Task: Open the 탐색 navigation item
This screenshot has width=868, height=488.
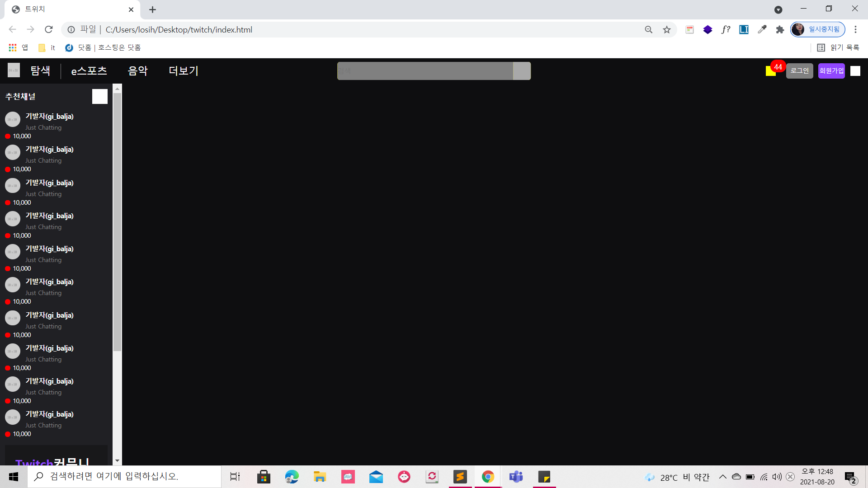Action: click(40, 71)
